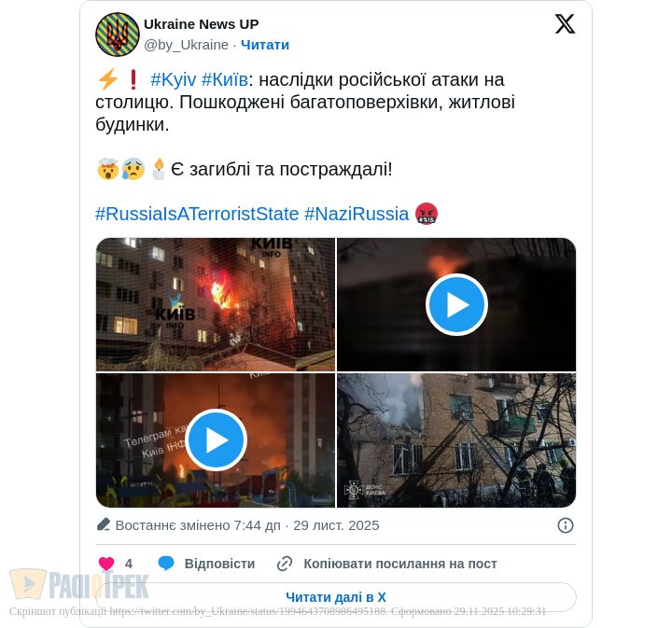Click the copy link chain icon
Image resolution: width=672 pixels, height=628 pixels.
[284, 564]
